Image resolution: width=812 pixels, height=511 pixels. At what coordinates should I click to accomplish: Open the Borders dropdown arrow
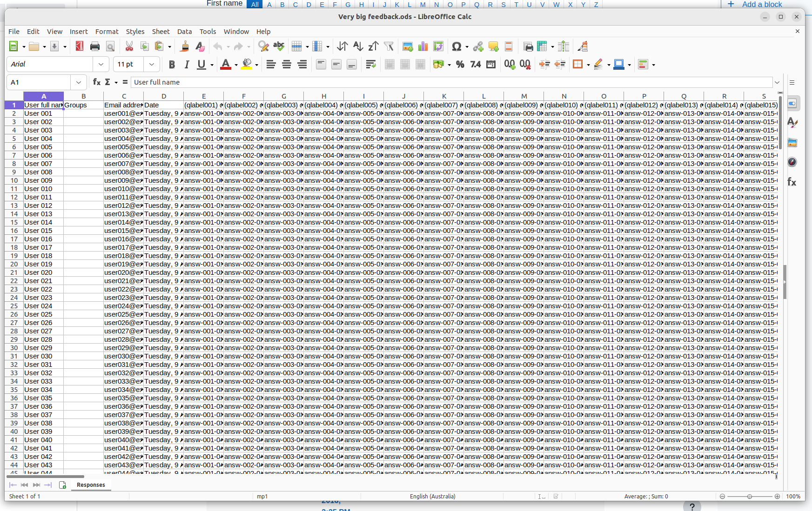tap(588, 65)
